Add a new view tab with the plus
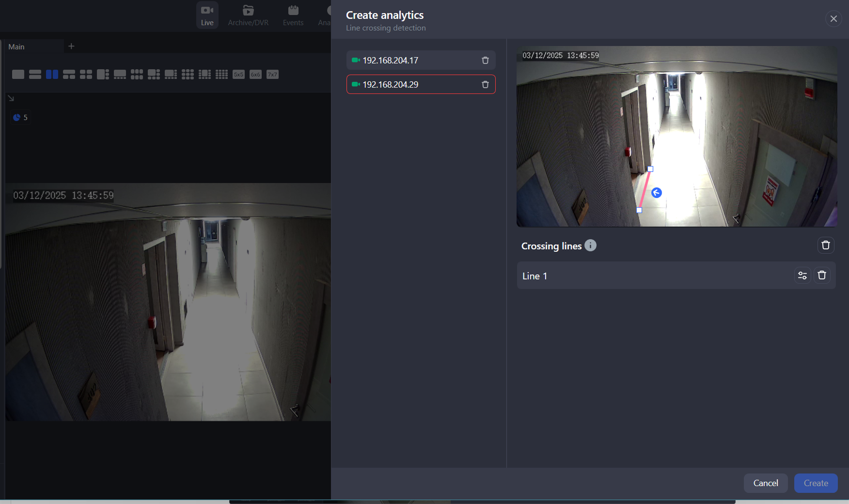Image resolution: width=849 pixels, height=504 pixels. [71, 46]
